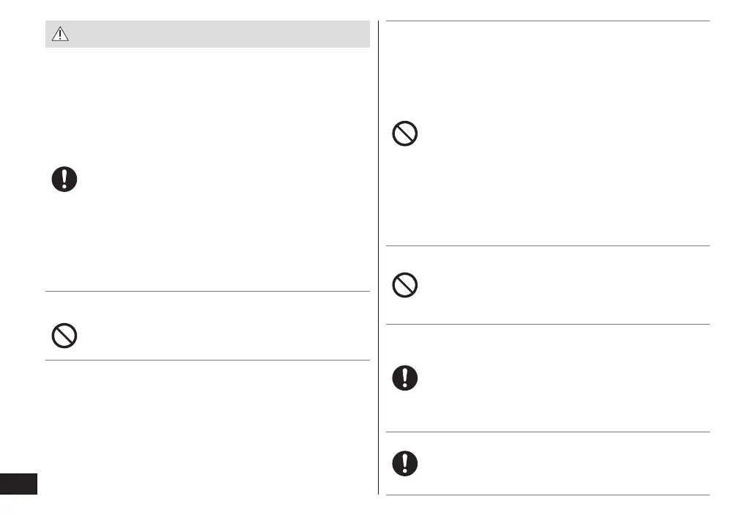Click the line between the two right prohibition icons
This screenshot has height=532, width=756.
pos(547,245)
